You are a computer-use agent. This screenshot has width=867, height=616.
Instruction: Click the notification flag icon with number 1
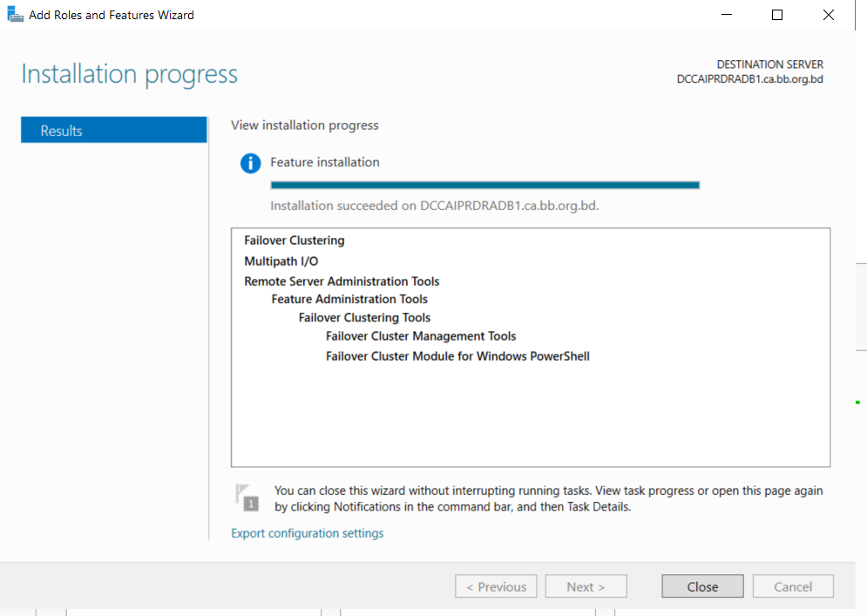(x=247, y=498)
